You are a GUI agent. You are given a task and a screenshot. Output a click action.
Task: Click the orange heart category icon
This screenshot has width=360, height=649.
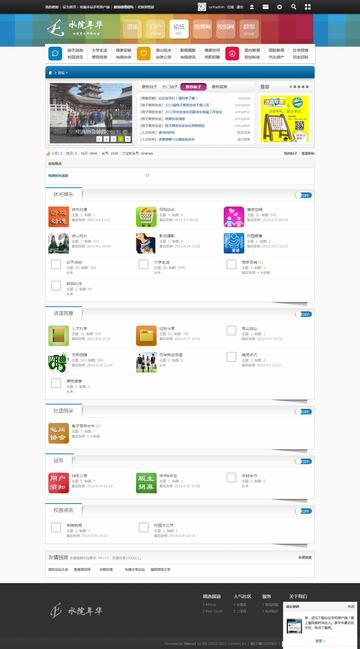pos(144,53)
